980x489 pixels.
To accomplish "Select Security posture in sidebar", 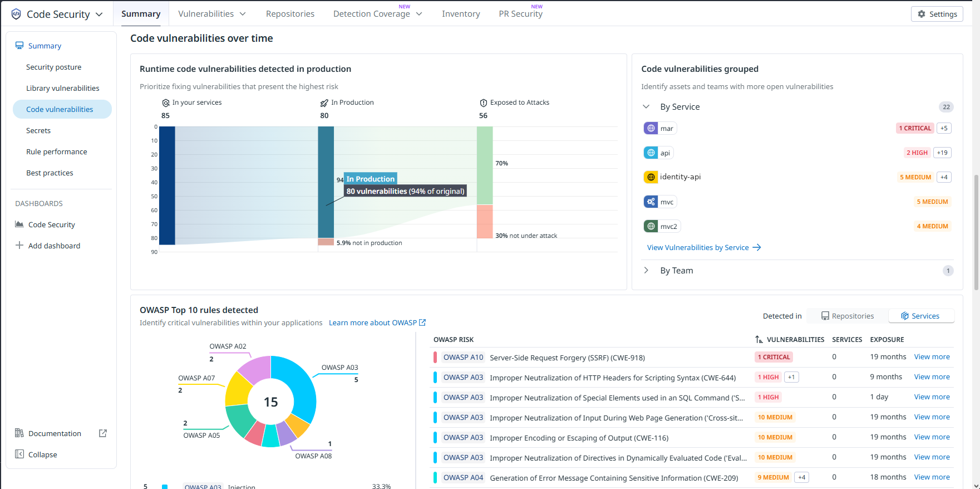I will pyautogui.click(x=53, y=67).
